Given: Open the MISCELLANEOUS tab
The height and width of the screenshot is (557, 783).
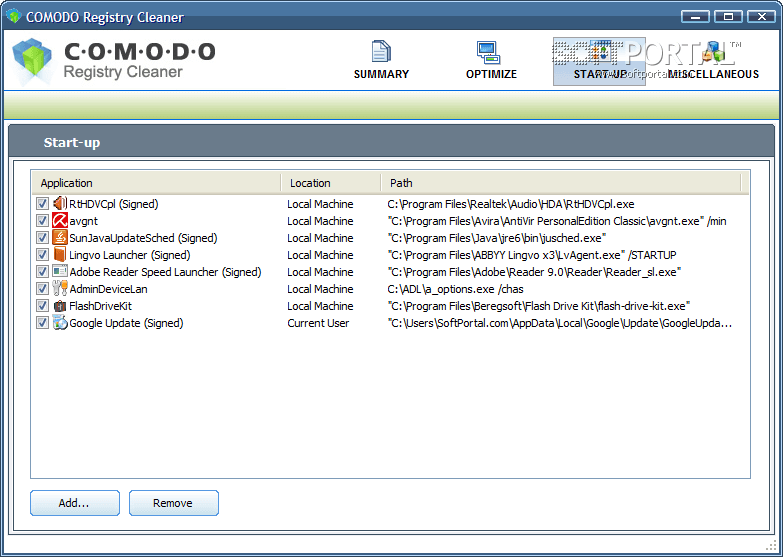Looking at the screenshot, I should click(713, 60).
